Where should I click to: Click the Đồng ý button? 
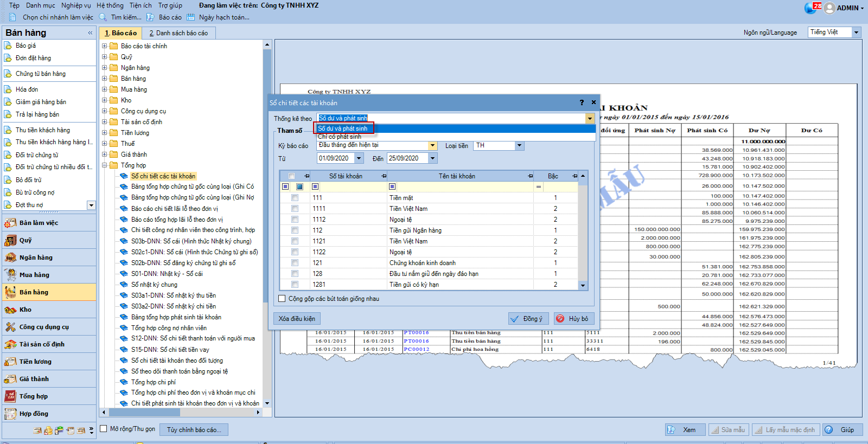click(x=528, y=319)
